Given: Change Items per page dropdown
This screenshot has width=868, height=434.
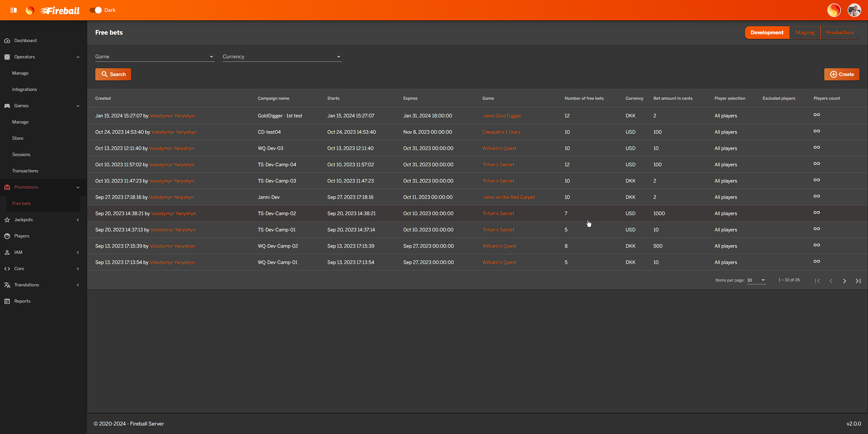Looking at the screenshot, I should click(x=756, y=280).
